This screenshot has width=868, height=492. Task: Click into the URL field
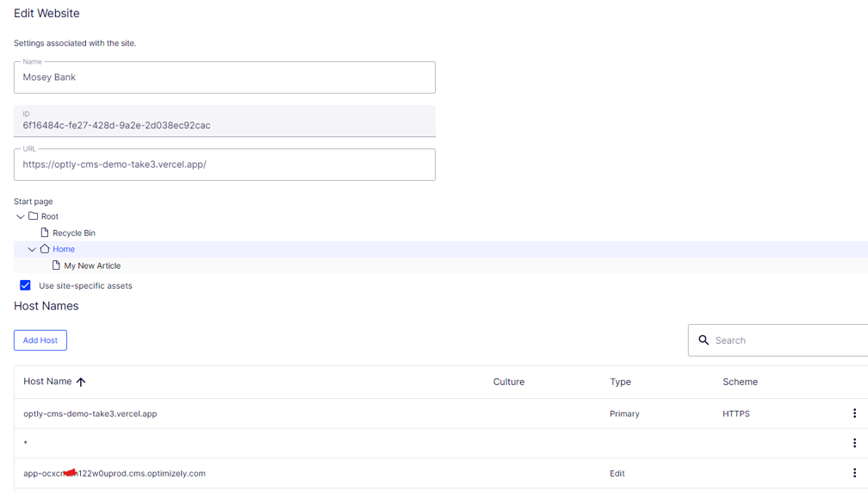click(x=224, y=165)
